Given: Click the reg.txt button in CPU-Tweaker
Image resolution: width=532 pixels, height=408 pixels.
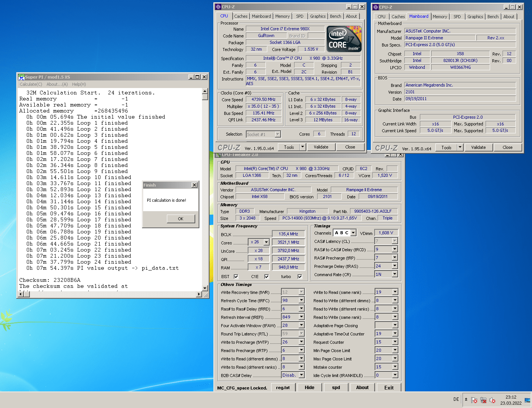Looking at the screenshot, I should 283,387.
